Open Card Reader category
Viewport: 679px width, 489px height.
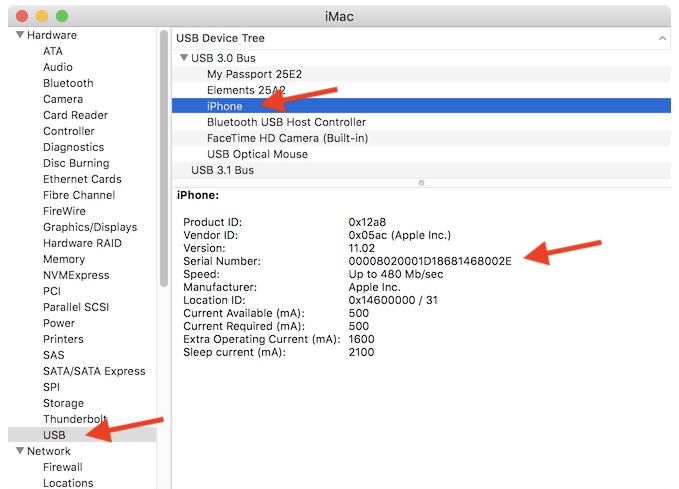point(75,115)
